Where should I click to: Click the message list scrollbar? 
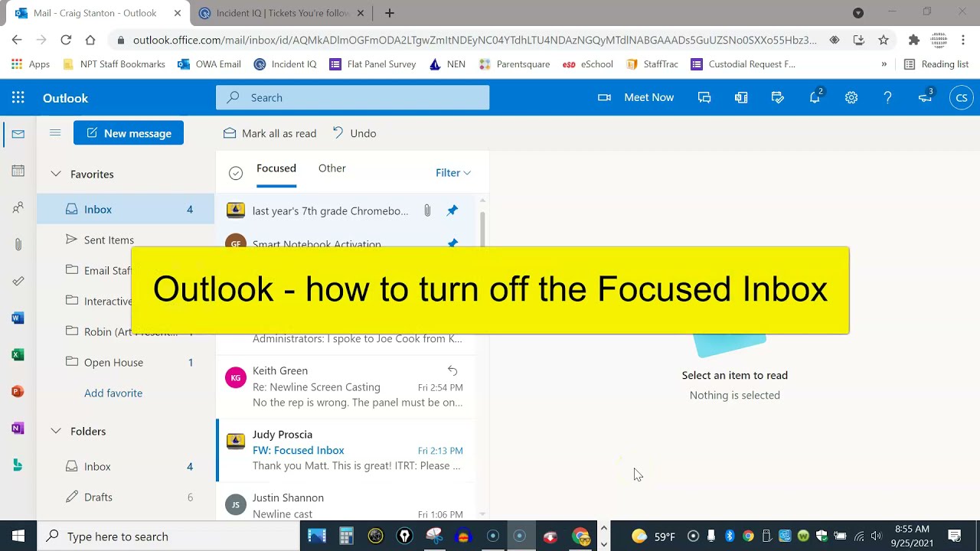click(x=482, y=228)
